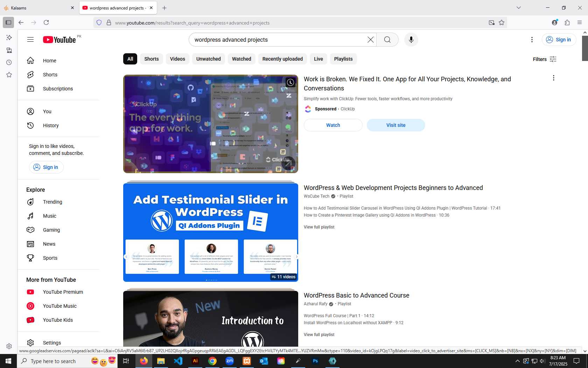Switch to the Kalaams browser tab
This screenshot has width=588, height=368.
tap(39, 8)
